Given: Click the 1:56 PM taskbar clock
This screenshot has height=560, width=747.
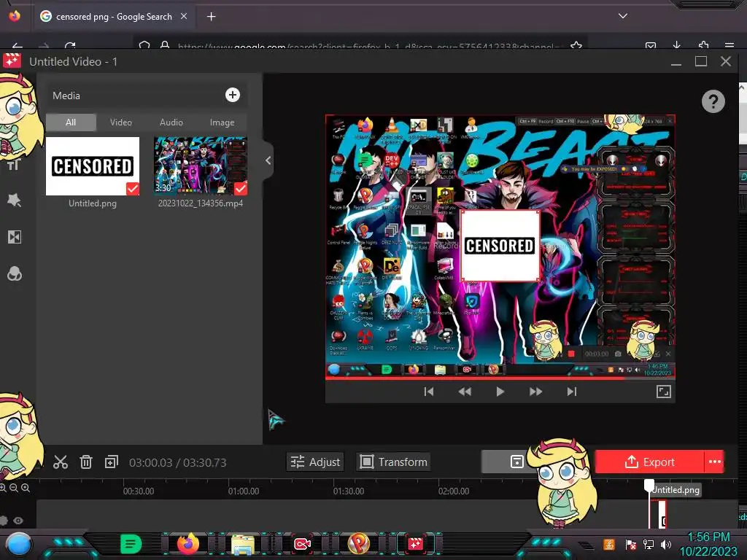Looking at the screenshot, I should click(708, 537).
